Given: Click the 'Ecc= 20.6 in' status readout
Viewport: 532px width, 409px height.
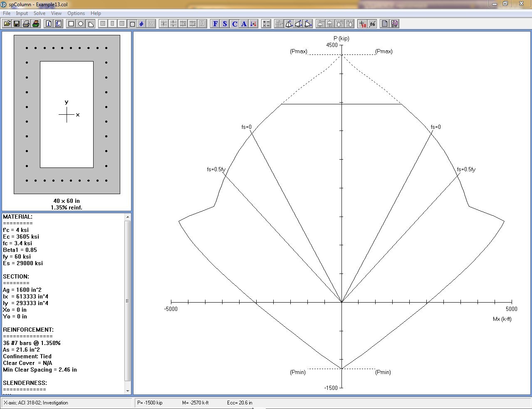Looking at the screenshot, I should [240, 403].
